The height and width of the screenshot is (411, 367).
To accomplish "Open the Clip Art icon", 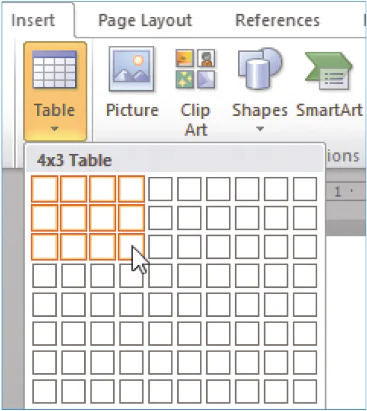I will tap(195, 69).
